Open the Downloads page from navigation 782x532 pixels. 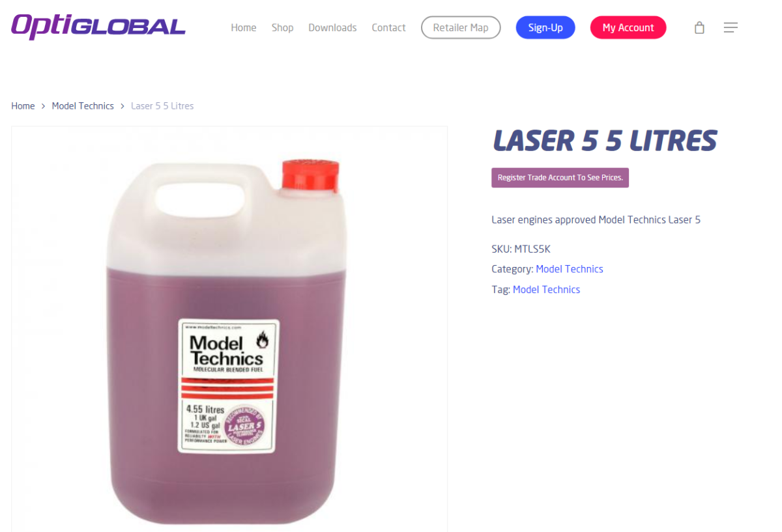pos(332,27)
